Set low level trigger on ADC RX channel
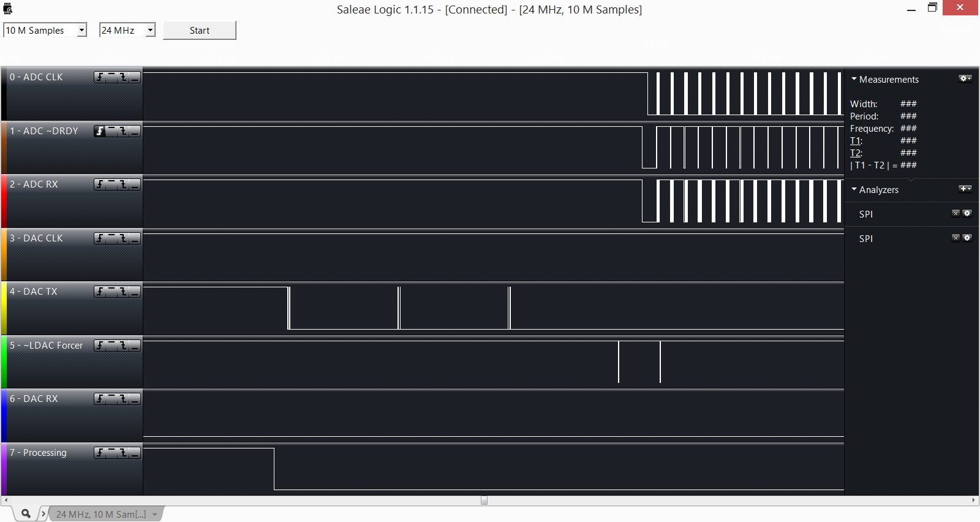980x522 pixels. tap(135, 184)
